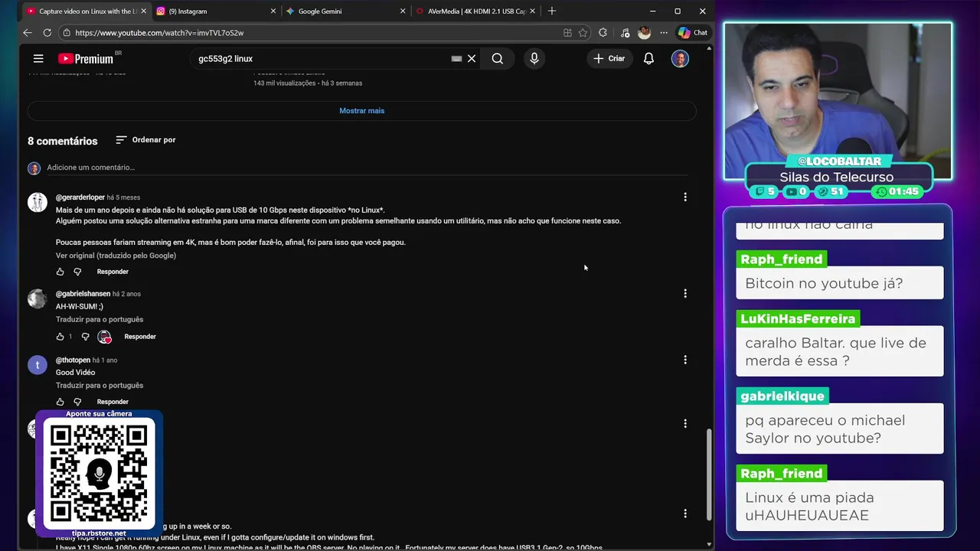The width and height of the screenshot is (980, 551).
Task: Like the comment by @thotopen
Action: pos(60,402)
